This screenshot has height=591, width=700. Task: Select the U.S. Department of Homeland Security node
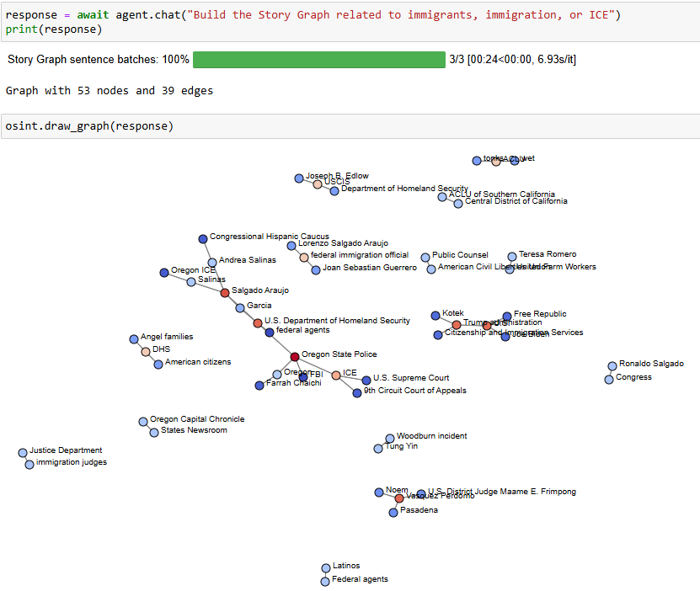click(x=258, y=323)
